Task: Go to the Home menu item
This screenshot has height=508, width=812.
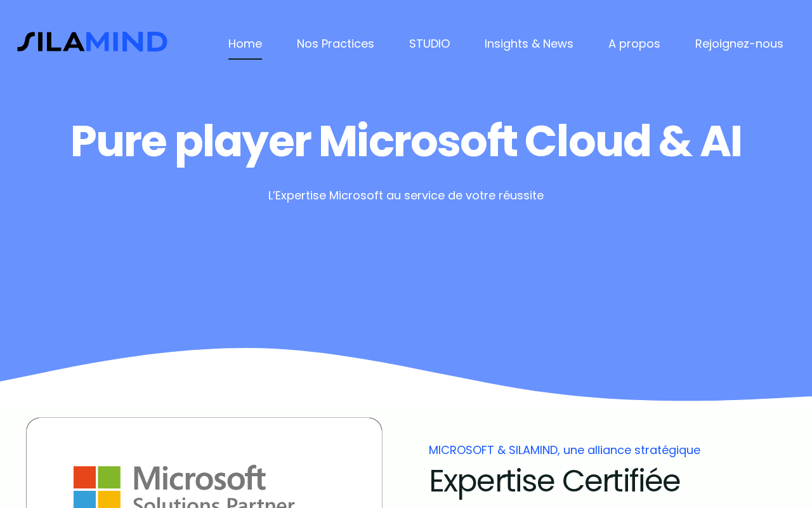Action: [x=245, y=44]
